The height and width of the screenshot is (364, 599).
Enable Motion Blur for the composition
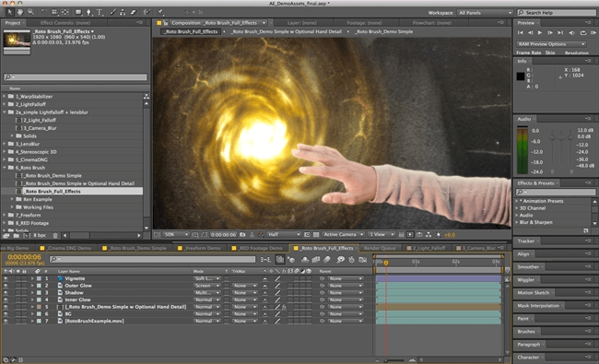pyautogui.click(x=326, y=260)
